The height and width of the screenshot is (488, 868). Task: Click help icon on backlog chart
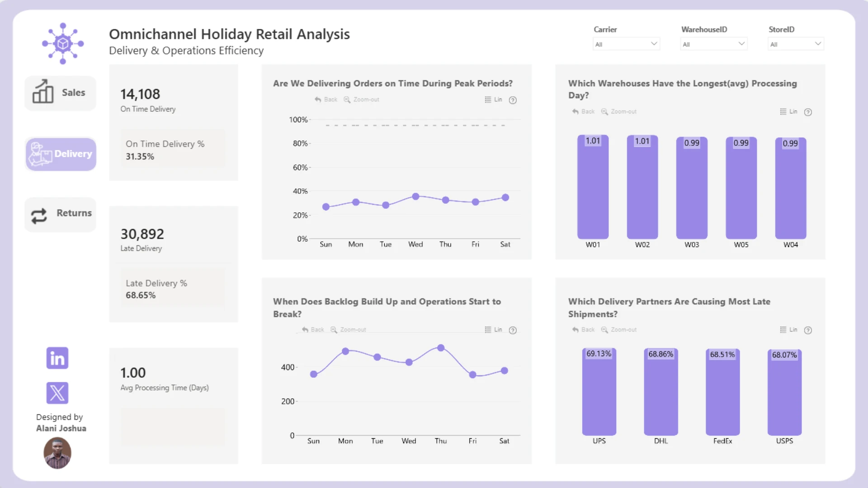coord(513,330)
